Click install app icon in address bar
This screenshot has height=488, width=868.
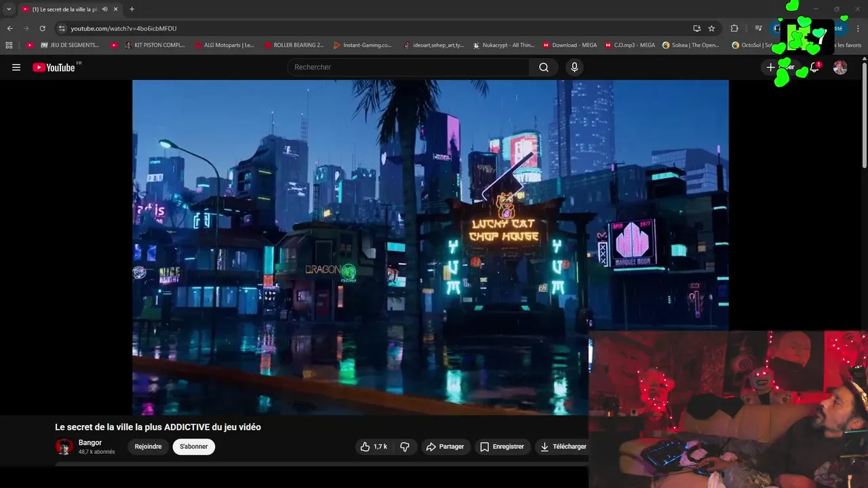[x=696, y=28]
